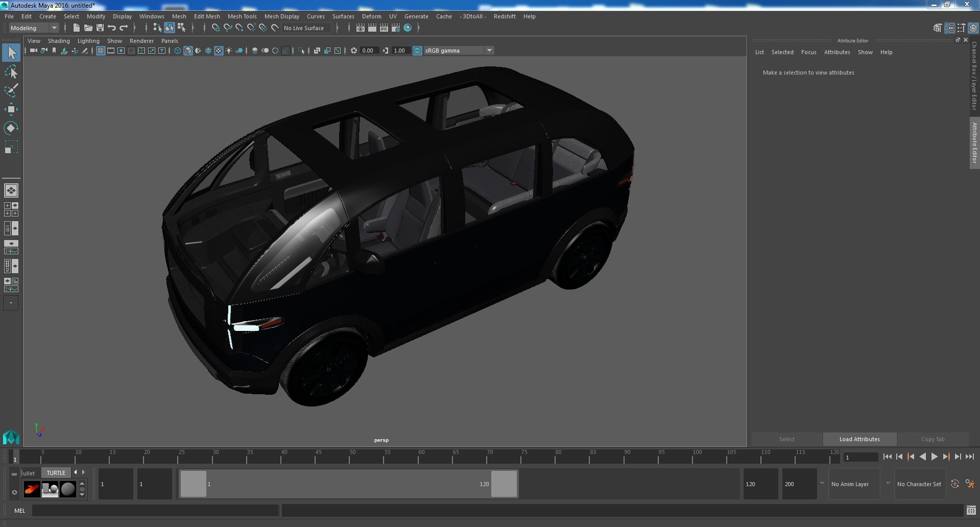The image size is (980, 527).
Task: Go to start of playback range
Action: point(887,457)
